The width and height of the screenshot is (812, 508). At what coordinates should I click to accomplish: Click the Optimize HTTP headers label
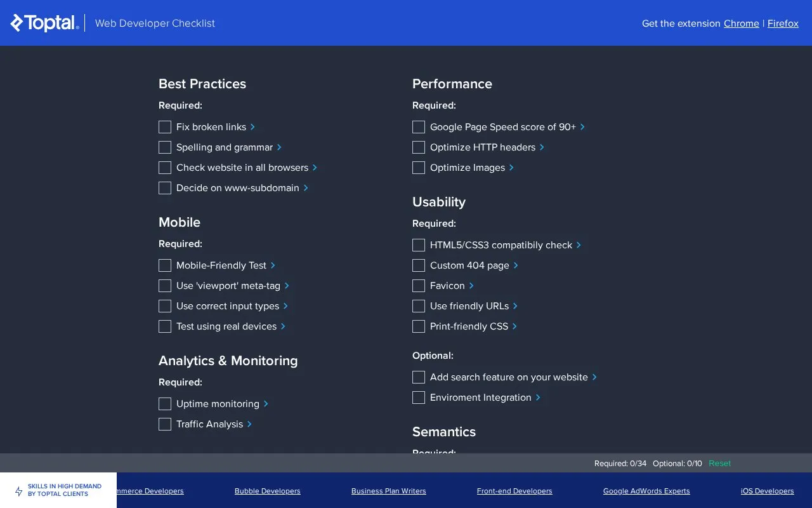[483, 147]
